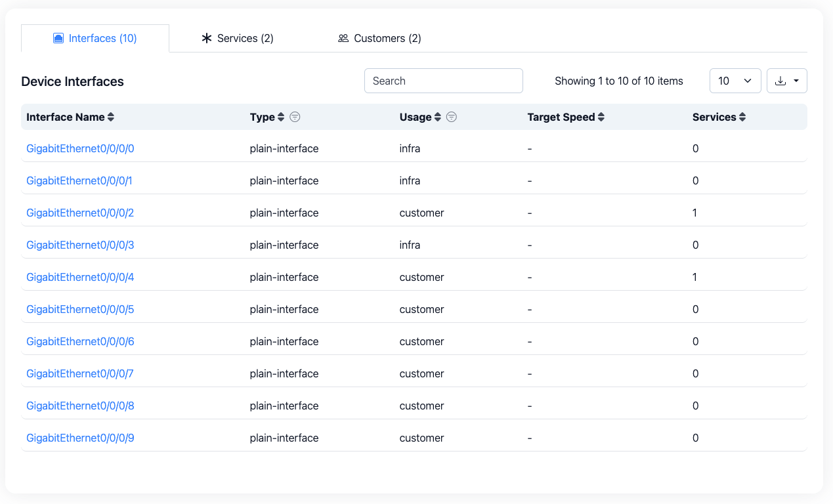Click the Search input field

(443, 81)
